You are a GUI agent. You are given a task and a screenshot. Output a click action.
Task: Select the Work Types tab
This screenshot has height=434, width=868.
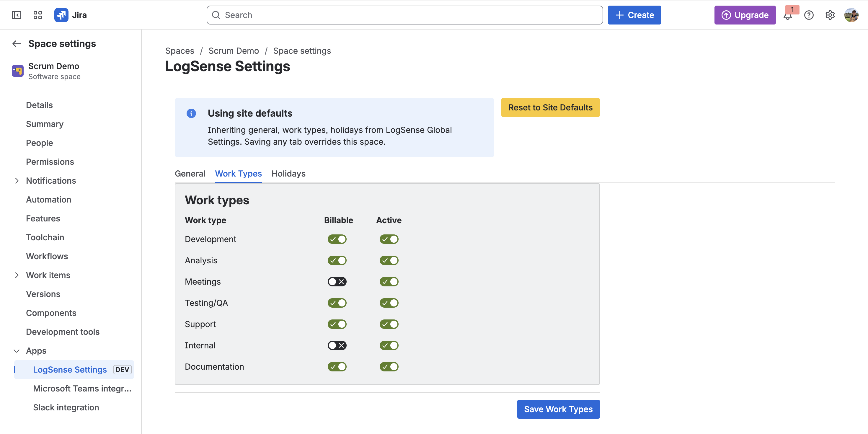[x=238, y=174]
